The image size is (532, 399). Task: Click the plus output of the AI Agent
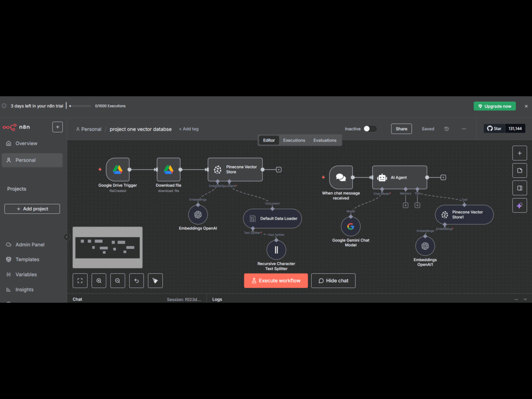point(443,178)
